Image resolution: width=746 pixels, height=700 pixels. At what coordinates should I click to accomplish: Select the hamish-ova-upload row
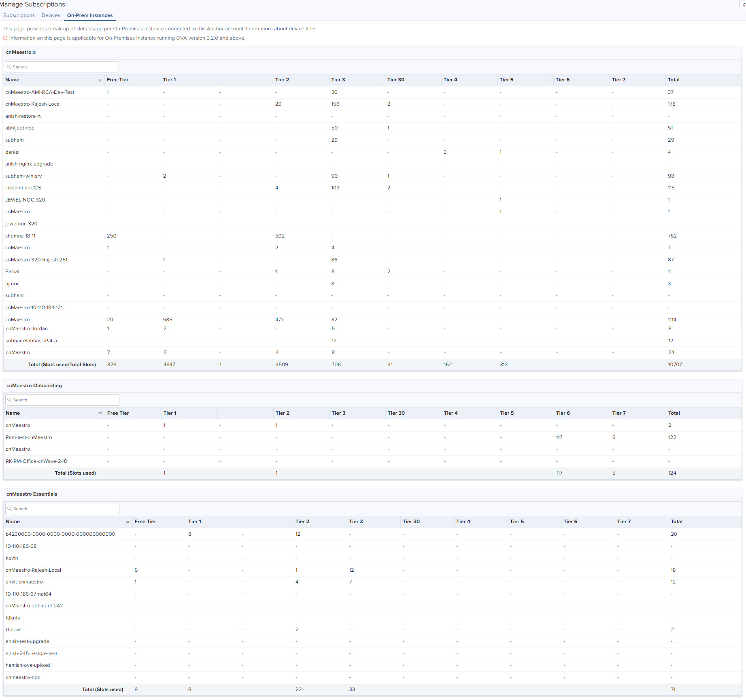pos(372,665)
